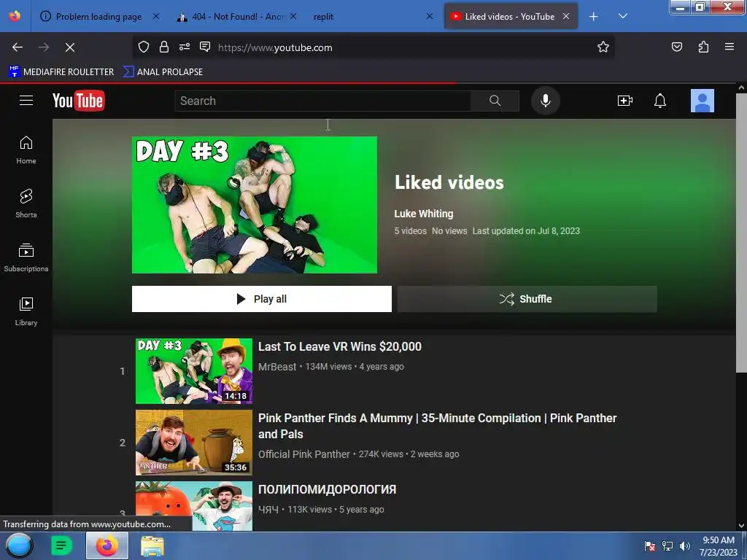
Task: Open a new tab with plus
Action: tap(594, 17)
